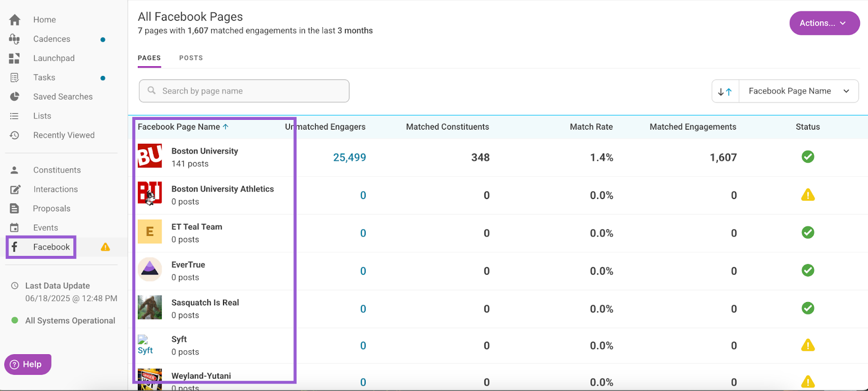Click the Boston University BU logo

click(x=150, y=156)
